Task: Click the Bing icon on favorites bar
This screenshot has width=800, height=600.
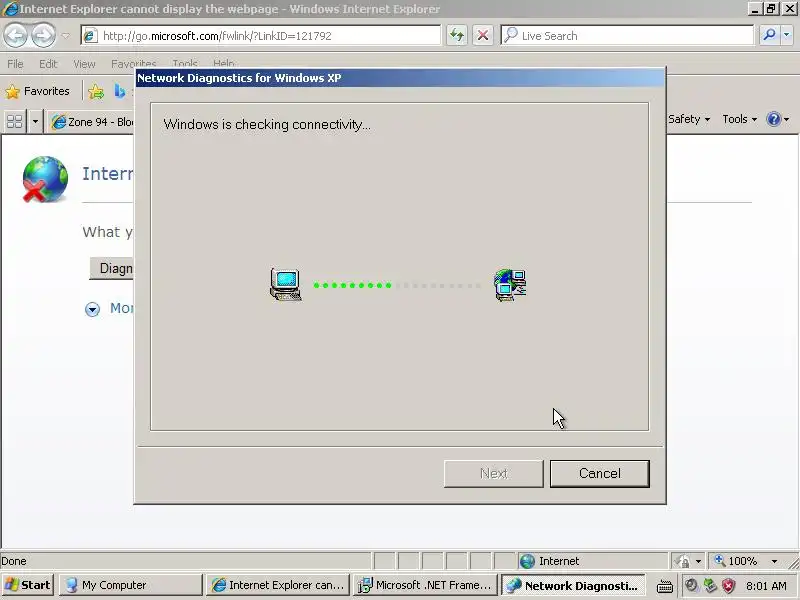Action: [x=120, y=91]
